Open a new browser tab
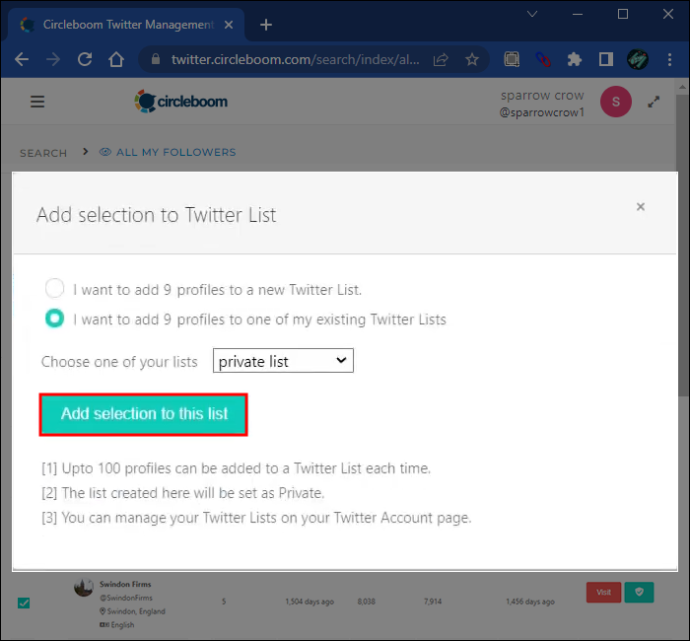The width and height of the screenshot is (690, 641). coord(266,25)
